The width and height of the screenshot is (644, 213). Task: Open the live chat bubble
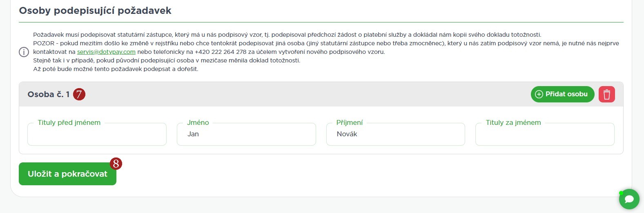[x=629, y=199]
